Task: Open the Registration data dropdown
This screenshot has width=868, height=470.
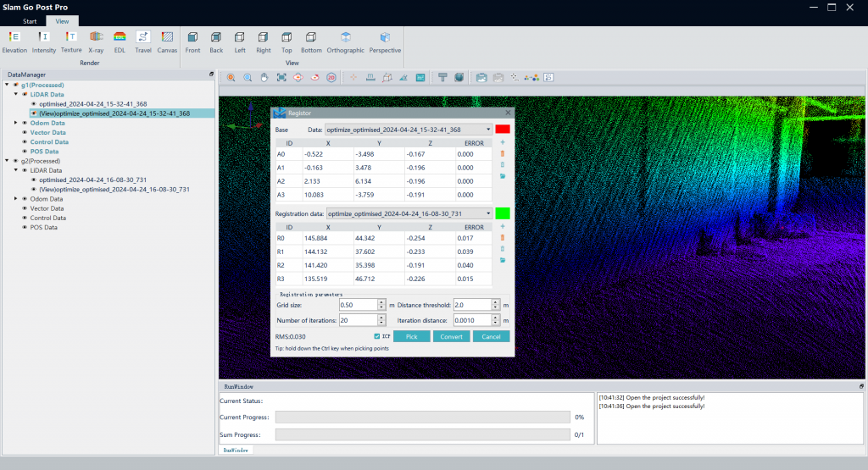Action: pos(487,214)
